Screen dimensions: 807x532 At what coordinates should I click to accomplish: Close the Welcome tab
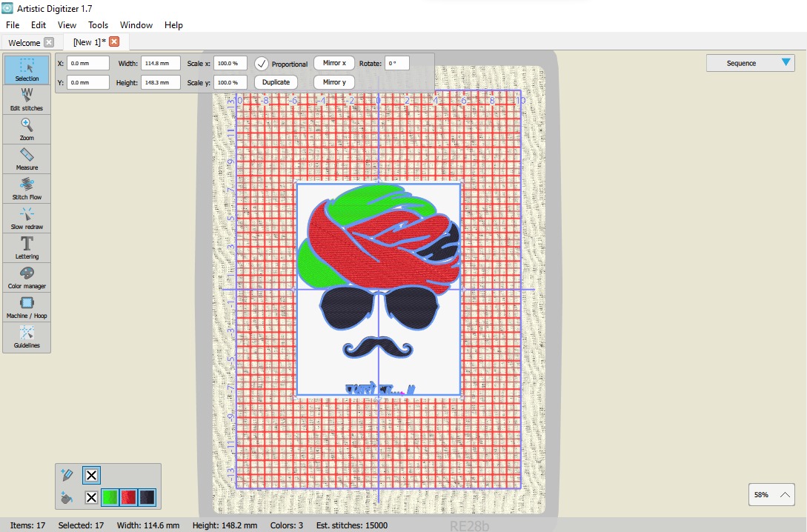(x=49, y=42)
